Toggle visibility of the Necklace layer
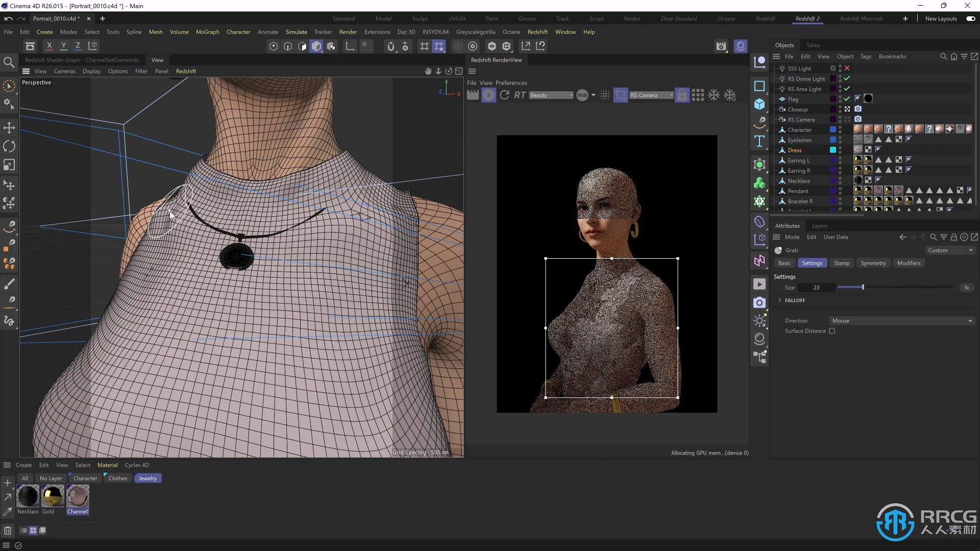The image size is (980, 551). pos(840,180)
